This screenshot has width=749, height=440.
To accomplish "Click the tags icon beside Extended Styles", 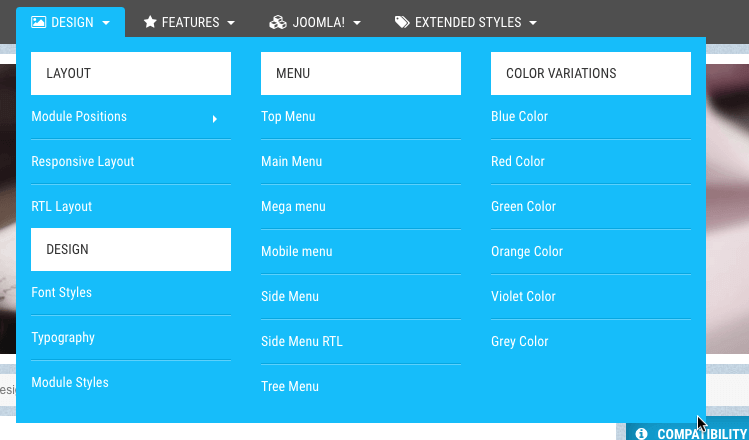I will tap(402, 21).
